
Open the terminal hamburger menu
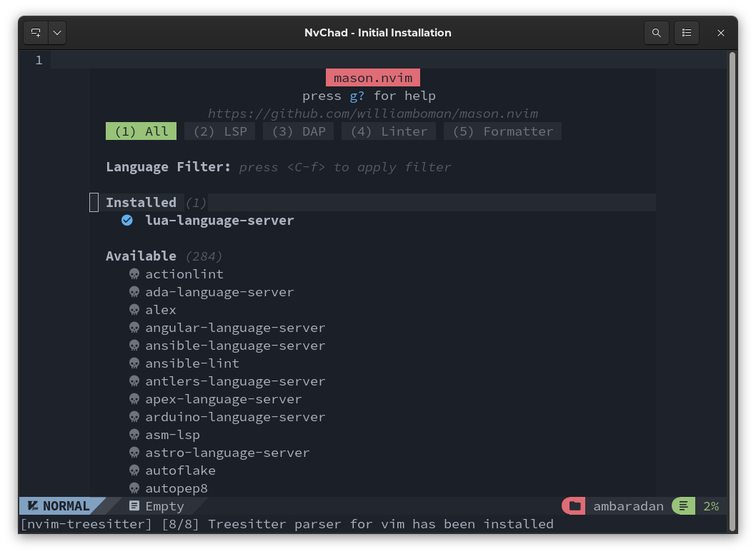coord(687,33)
